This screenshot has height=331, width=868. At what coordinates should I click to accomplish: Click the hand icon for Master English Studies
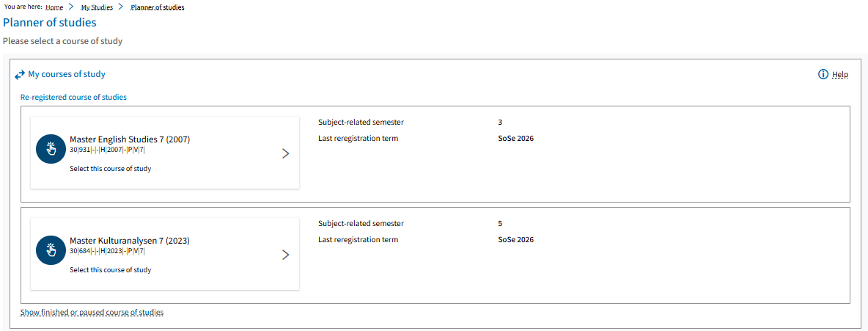click(x=51, y=148)
